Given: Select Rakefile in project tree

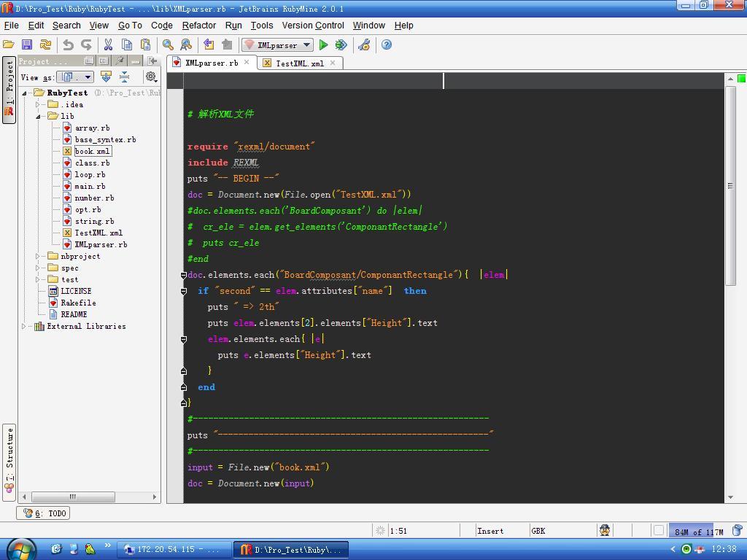Looking at the screenshot, I should click(x=78, y=303).
